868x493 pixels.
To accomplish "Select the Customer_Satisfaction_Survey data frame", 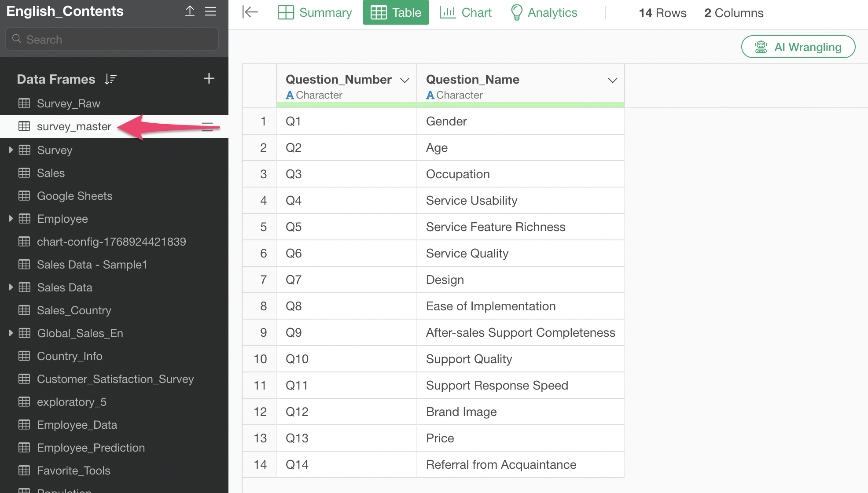I will [x=115, y=379].
